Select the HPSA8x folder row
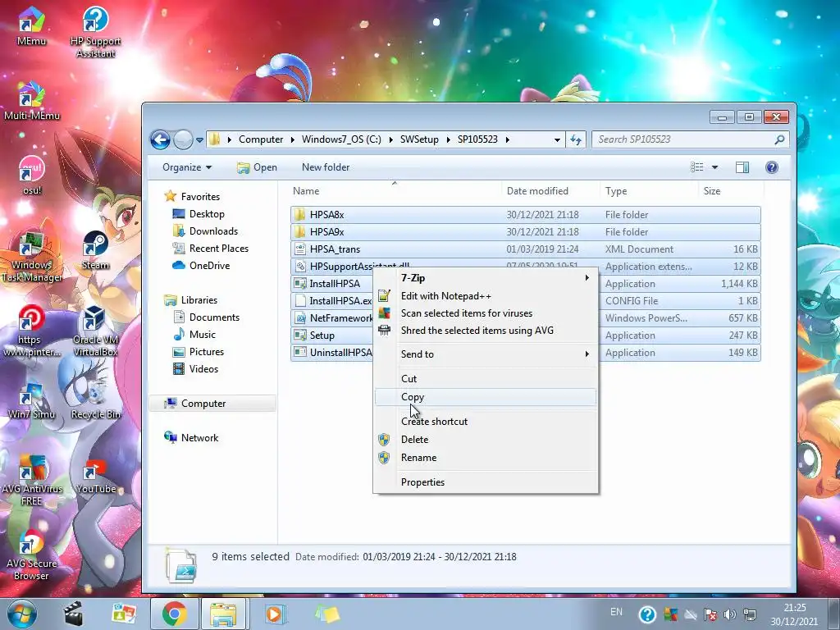This screenshot has width=840, height=630. click(x=526, y=214)
